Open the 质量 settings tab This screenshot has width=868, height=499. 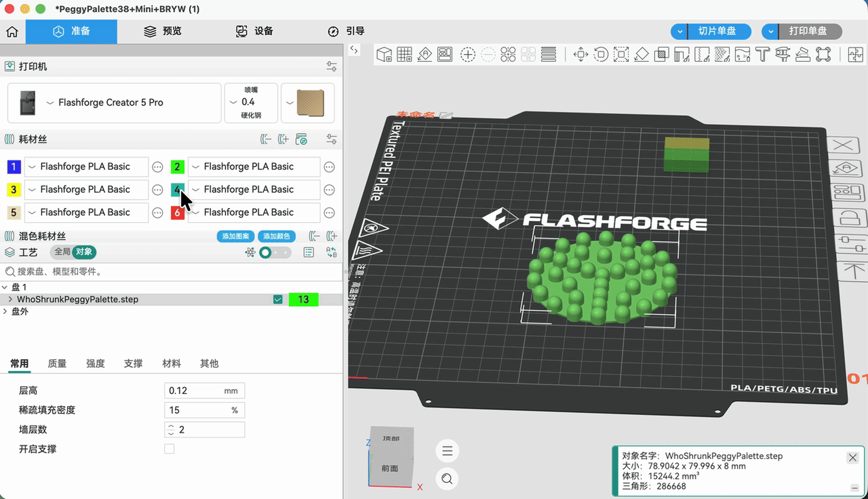tap(57, 363)
